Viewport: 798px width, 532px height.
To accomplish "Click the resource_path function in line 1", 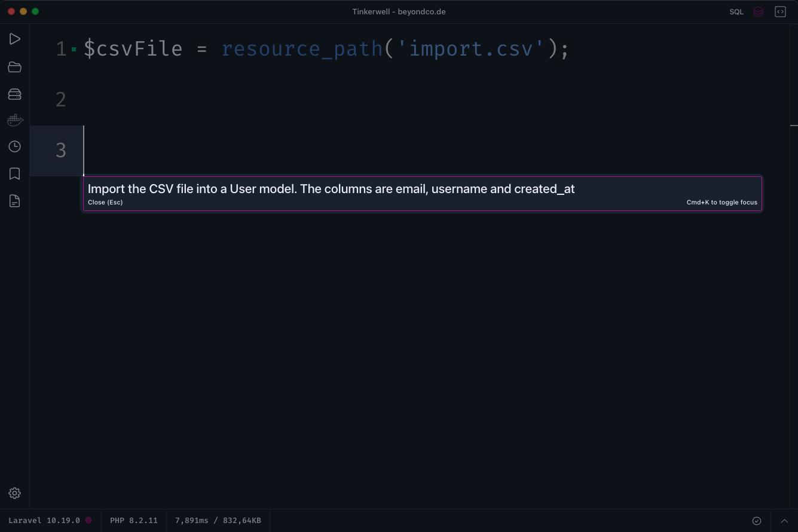I will [302, 48].
